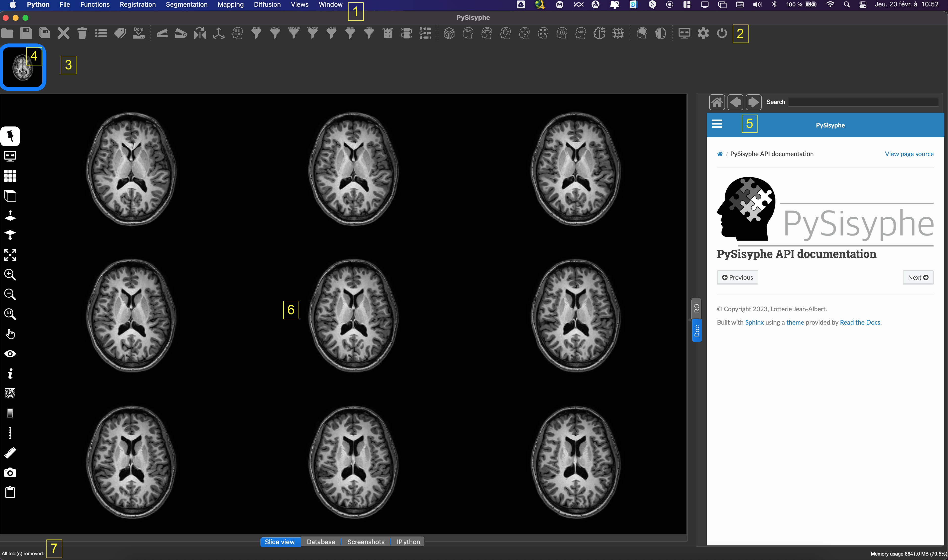Open the information 'i' icon menu

[10, 373]
